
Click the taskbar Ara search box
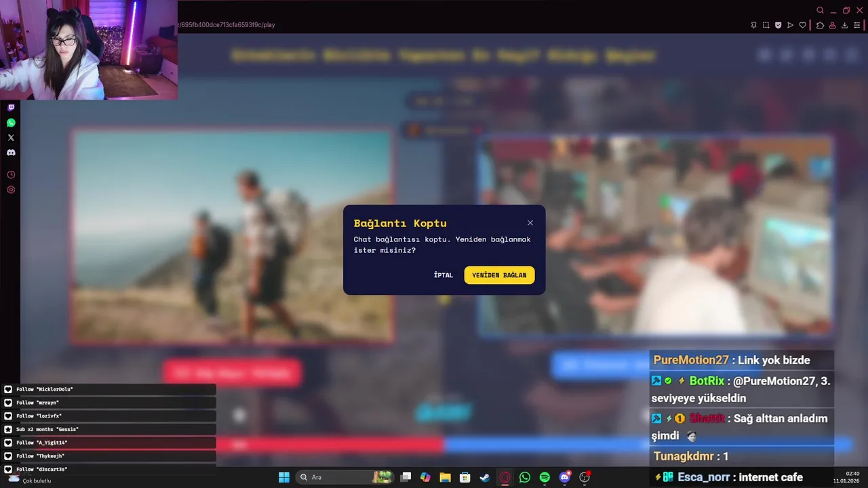pyautogui.click(x=344, y=477)
